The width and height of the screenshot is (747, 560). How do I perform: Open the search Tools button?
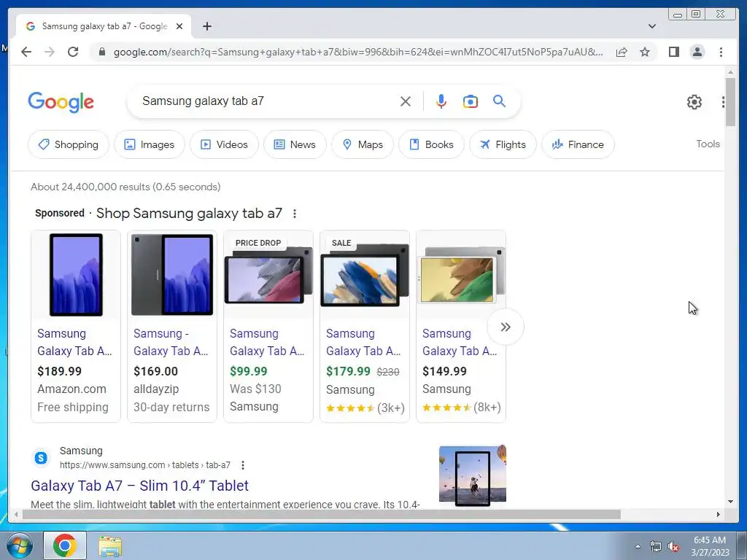pos(708,144)
